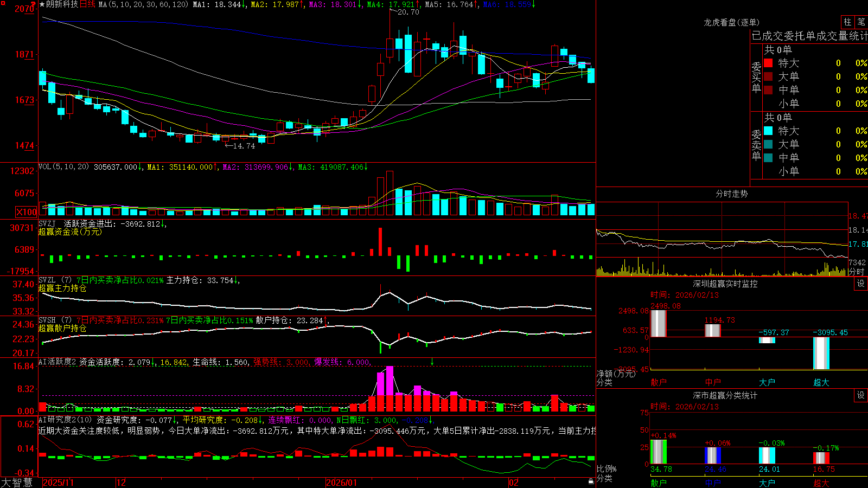The image size is (868, 488).
Task: Click the 大户 24.01 bar in 分类统计
Action: pyautogui.click(x=767, y=455)
